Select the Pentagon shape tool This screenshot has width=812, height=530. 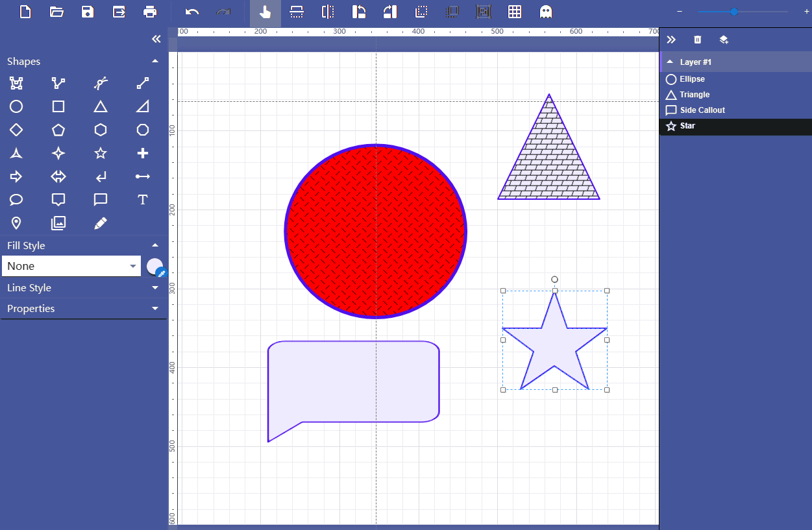58,130
